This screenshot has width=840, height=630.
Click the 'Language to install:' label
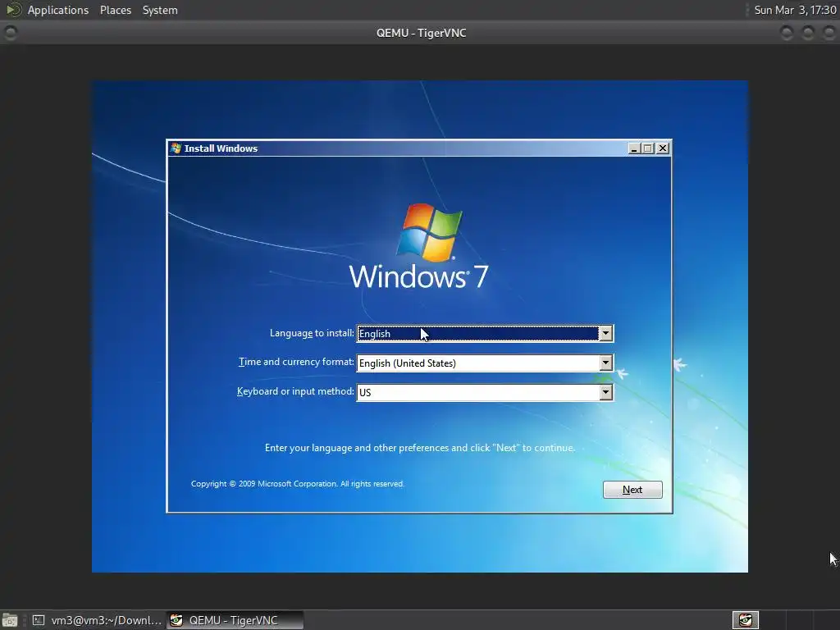(x=312, y=333)
